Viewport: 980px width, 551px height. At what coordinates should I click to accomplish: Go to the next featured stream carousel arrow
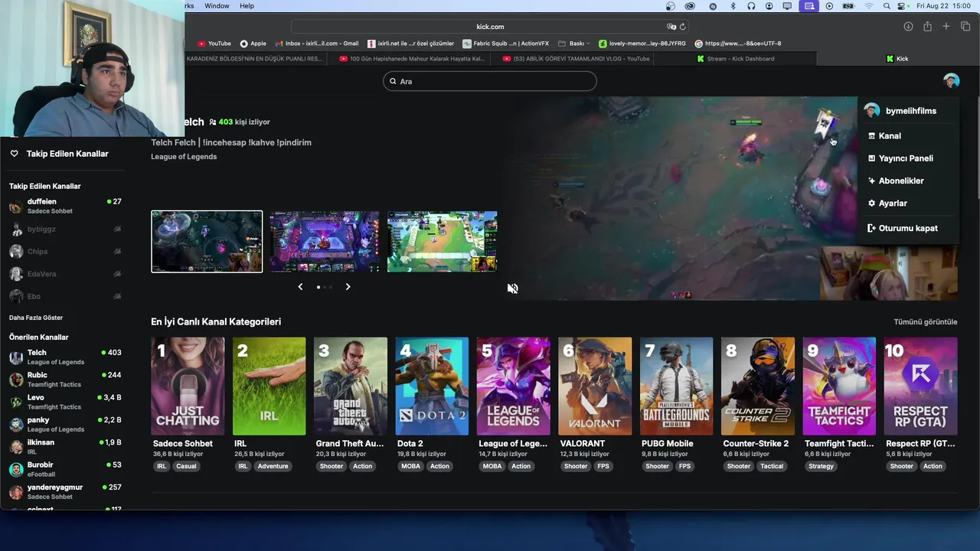(x=348, y=286)
